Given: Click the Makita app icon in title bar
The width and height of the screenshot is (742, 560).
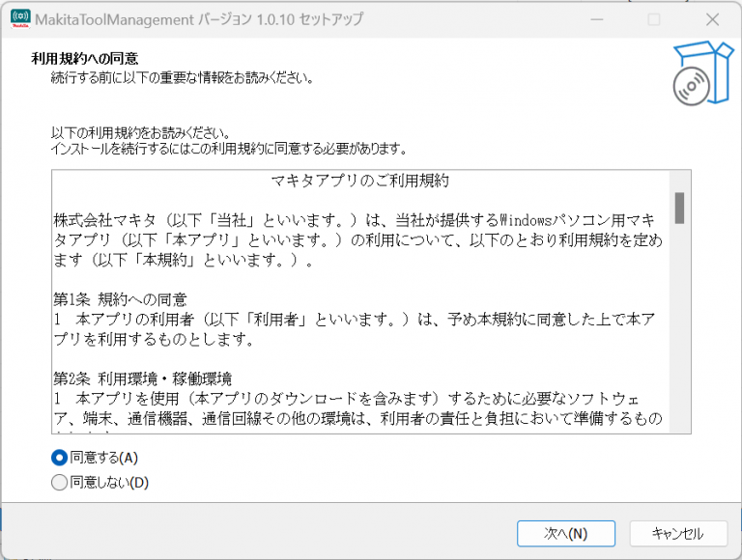Looking at the screenshot, I should click(x=19, y=19).
